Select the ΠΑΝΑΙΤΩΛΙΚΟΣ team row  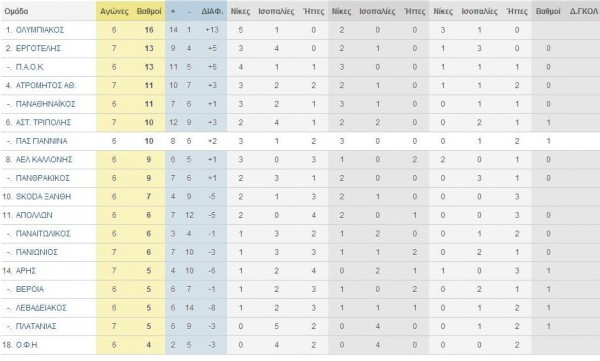(300, 234)
